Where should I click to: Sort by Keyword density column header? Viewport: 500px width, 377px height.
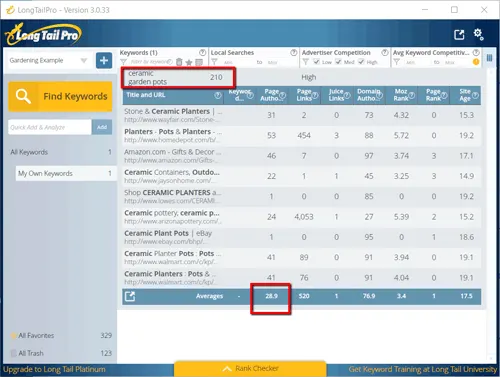240,95
